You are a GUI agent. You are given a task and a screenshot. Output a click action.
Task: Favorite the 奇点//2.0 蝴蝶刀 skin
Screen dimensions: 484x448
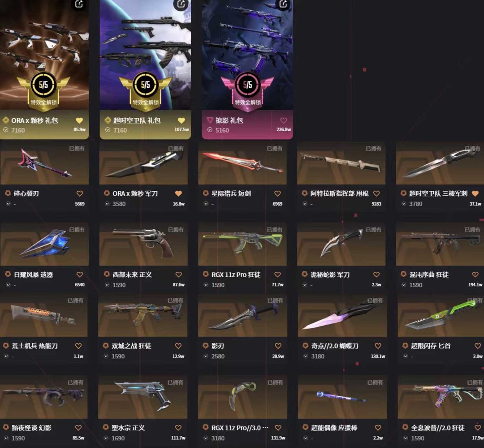tap(378, 346)
